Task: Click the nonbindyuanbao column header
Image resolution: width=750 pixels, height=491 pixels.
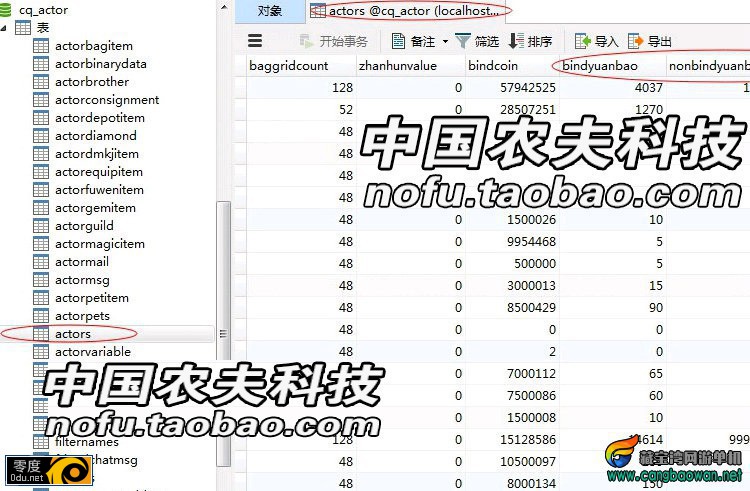Action: coord(709,66)
